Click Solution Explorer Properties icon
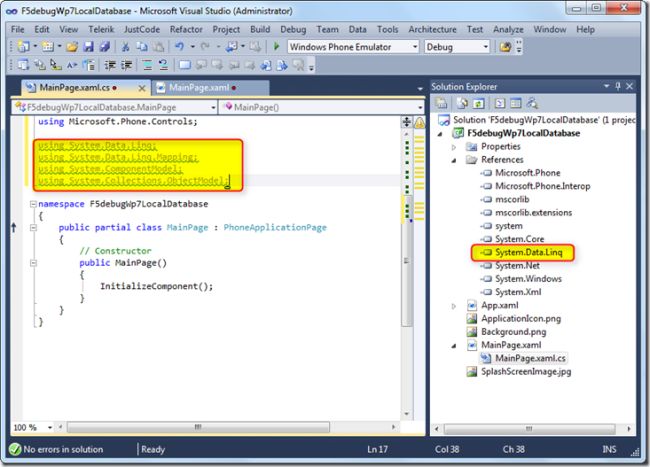 pyautogui.click(x=441, y=103)
